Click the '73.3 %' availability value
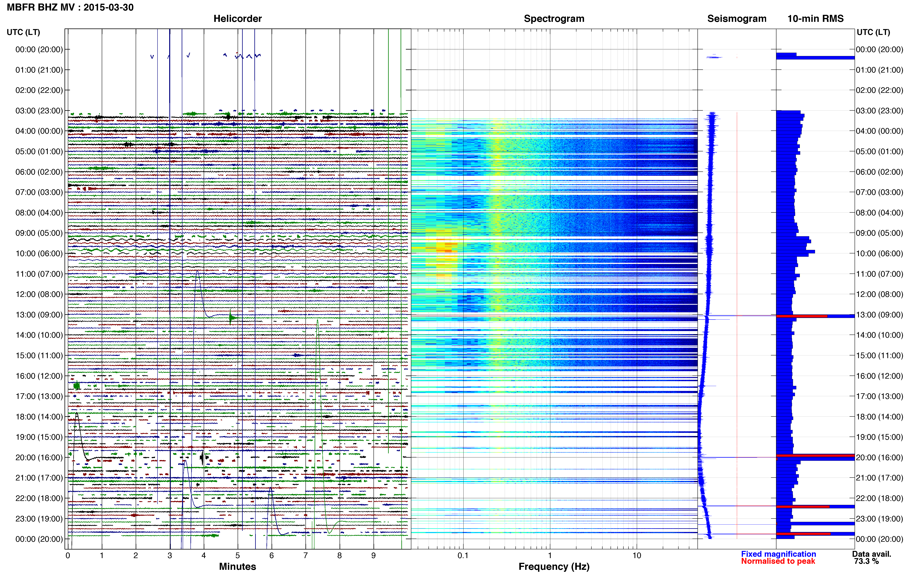Screen dimensions: 924x578 866,561
